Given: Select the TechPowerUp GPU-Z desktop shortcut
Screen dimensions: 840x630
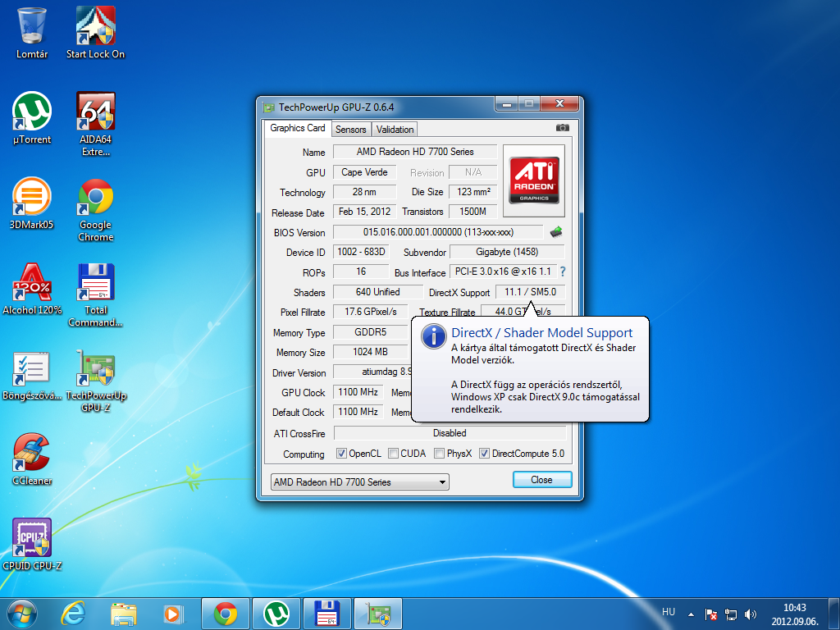Looking at the screenshot, I should coord(96,381).
